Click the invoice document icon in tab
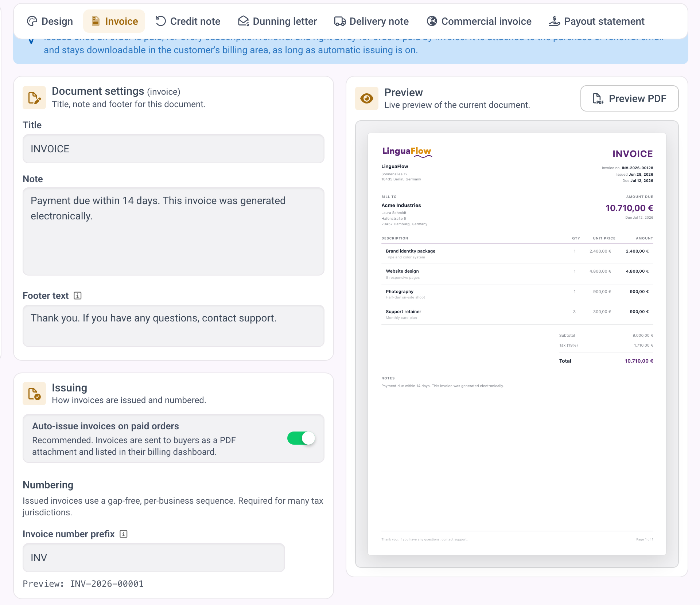 [x=96, y=21]
